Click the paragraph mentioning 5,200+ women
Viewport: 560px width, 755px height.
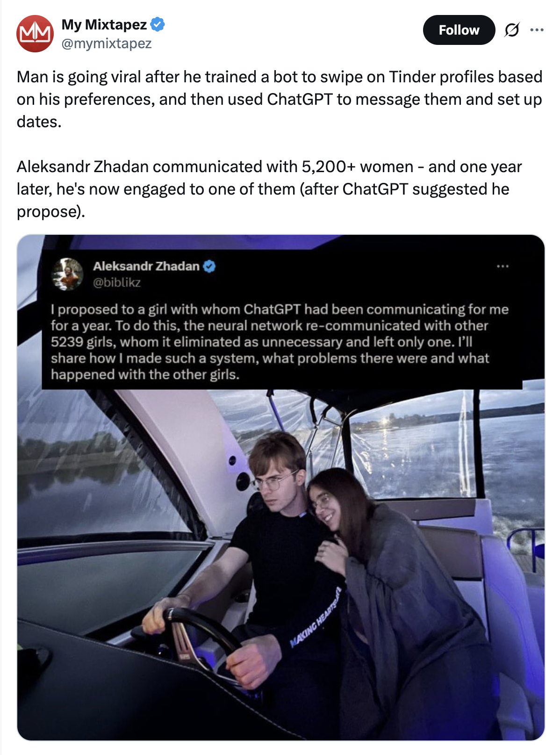tap(269, 189)
